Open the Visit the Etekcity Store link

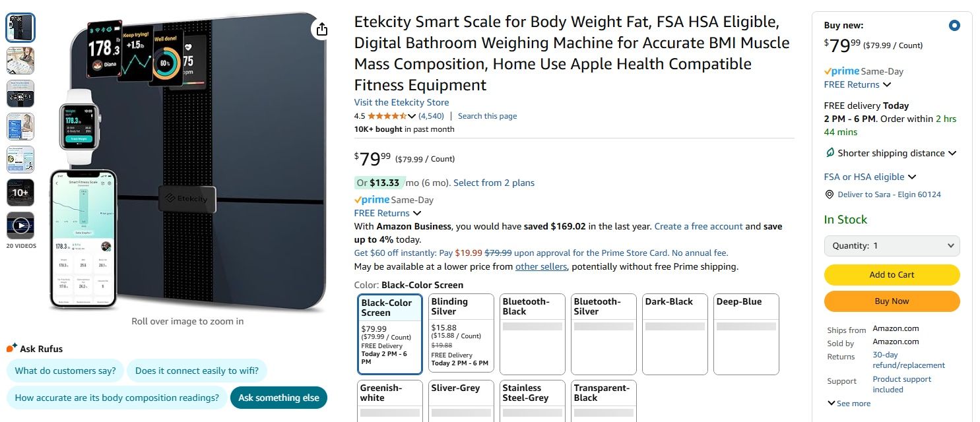[401, 102]
